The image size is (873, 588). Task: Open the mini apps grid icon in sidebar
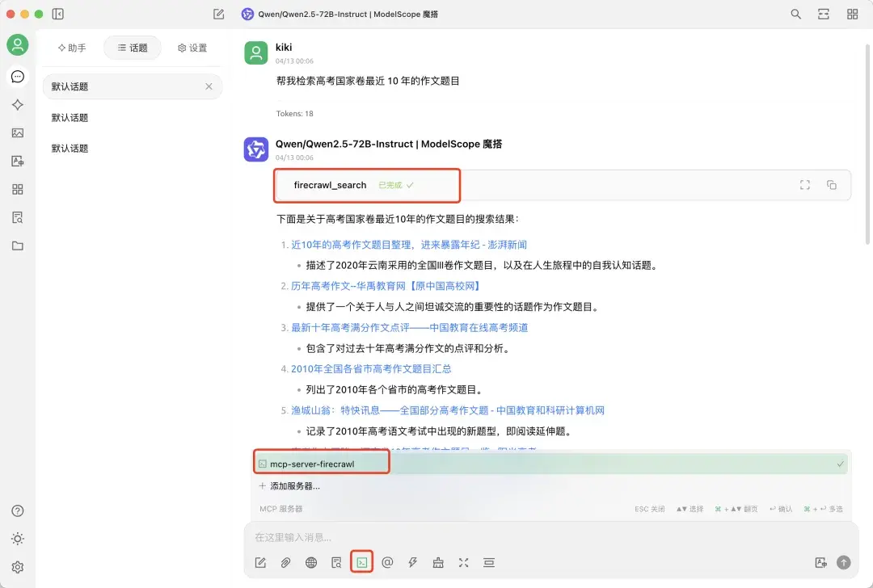click(x=18, y=189)
